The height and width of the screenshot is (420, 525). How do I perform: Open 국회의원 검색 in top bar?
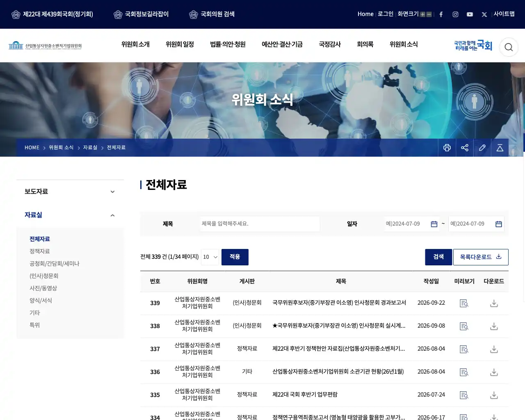[x=212, y=14]
